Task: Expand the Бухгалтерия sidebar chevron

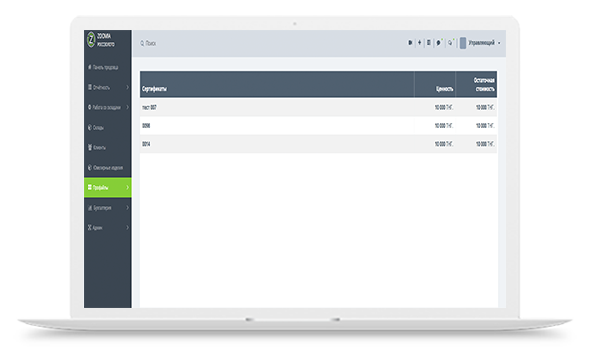Action: point(127,208)
